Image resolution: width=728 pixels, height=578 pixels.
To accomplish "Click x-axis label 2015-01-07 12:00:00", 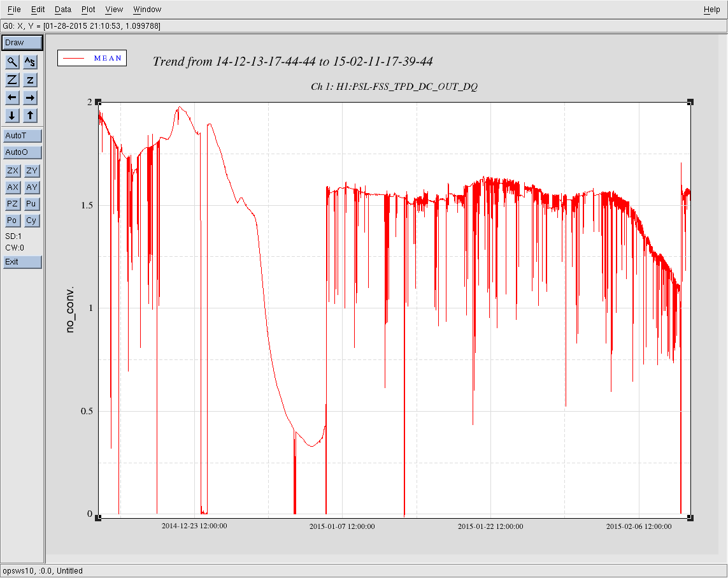I will click(342, 526).
